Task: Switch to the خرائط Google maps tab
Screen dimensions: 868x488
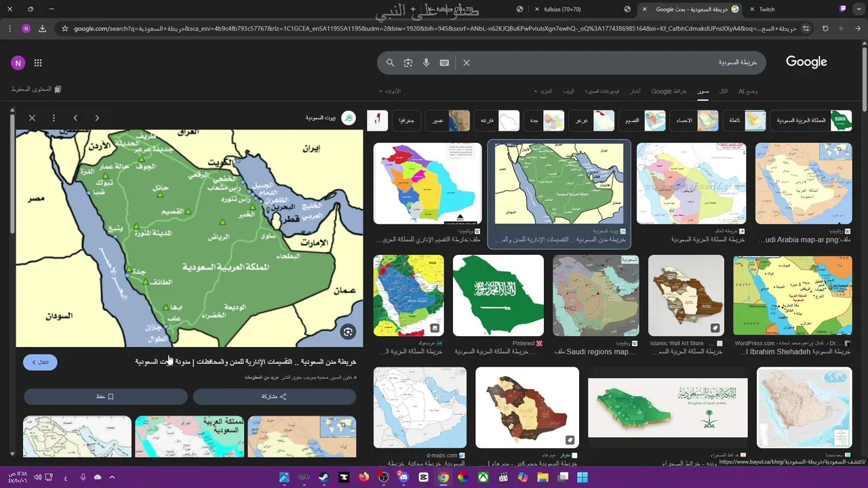Action: [x=669, y=91]
